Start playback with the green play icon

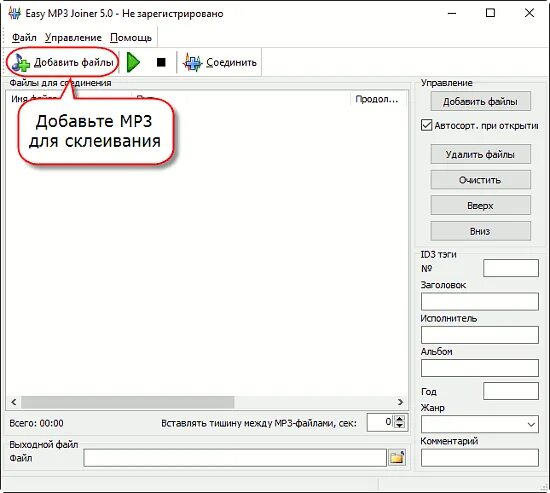point(133,62)
